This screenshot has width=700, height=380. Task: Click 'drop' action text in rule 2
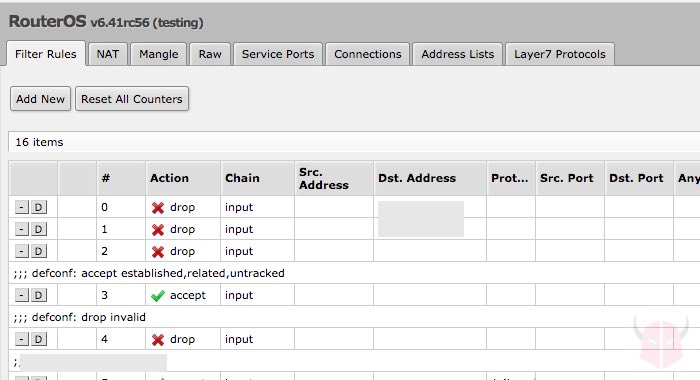point(182,251)
